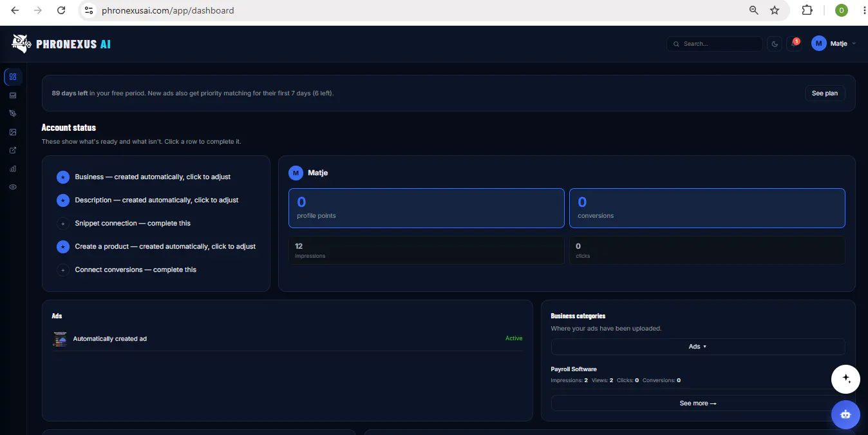The image size is (868, 435).
Task: Click the browser forward arrow
Action: click(x=38, y=10)
